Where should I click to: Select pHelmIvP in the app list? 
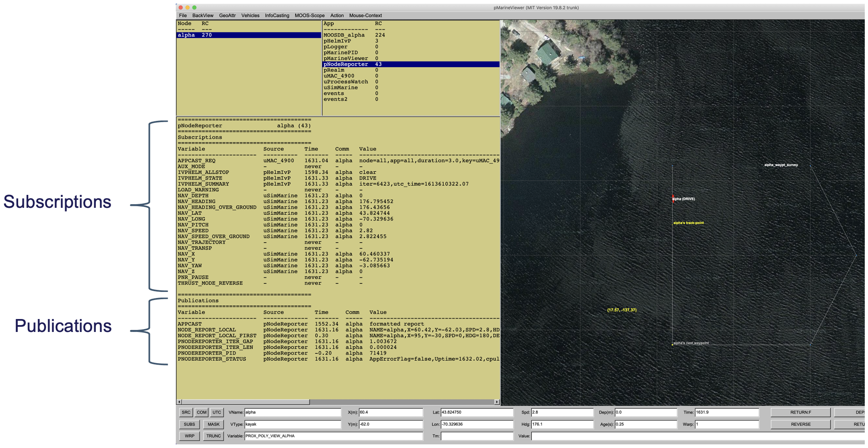[x=337, y=41]
